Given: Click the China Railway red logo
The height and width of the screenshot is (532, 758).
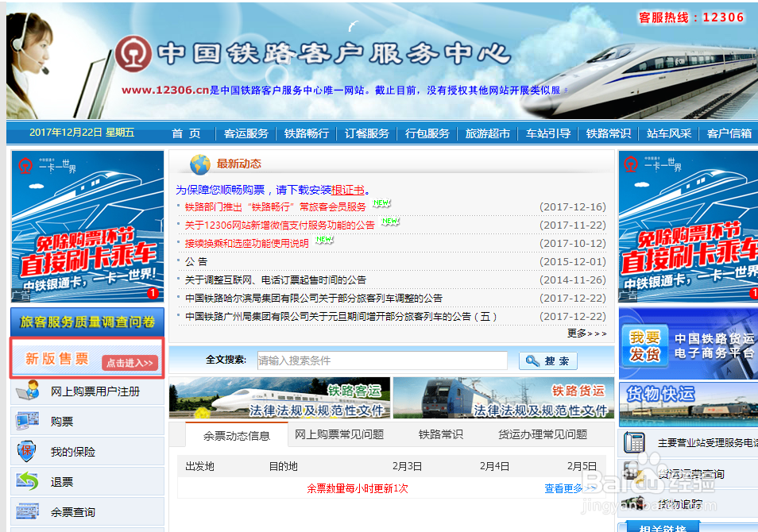Looking at the screenshot, I should pos(133,54).
